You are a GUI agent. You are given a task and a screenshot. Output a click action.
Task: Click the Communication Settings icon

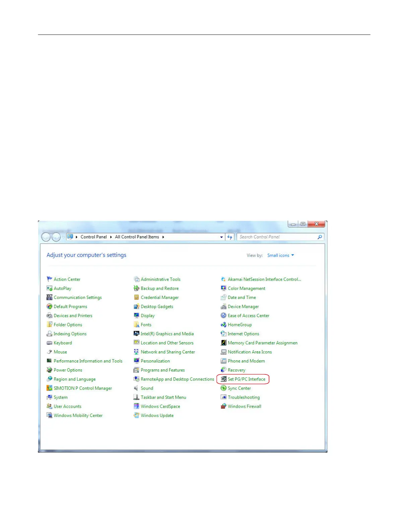tap(50, 297)
